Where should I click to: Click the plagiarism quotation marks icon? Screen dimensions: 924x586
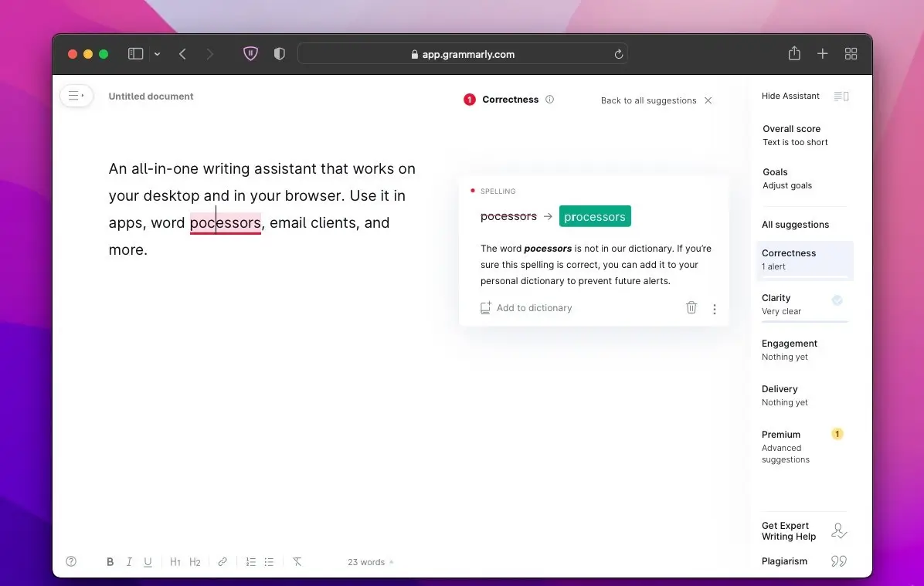coord(838,561)
